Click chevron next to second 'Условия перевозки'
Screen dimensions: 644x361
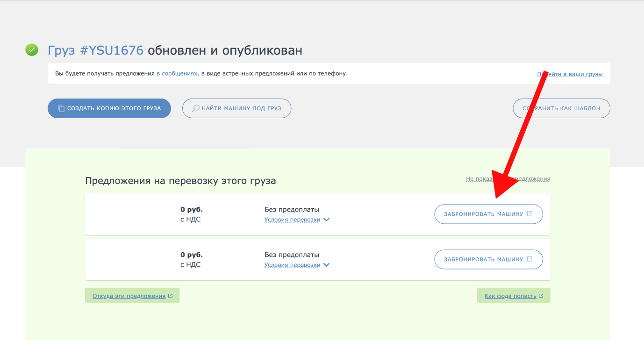point(326,265)
